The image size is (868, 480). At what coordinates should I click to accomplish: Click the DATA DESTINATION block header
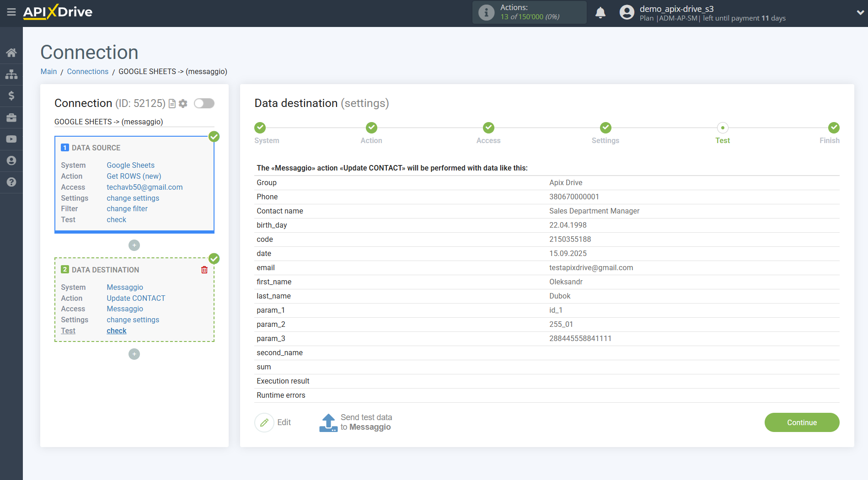tap(105, 270)
